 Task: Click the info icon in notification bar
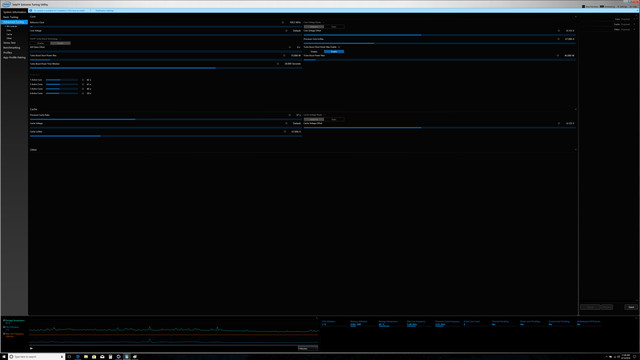tap(31, 11)
